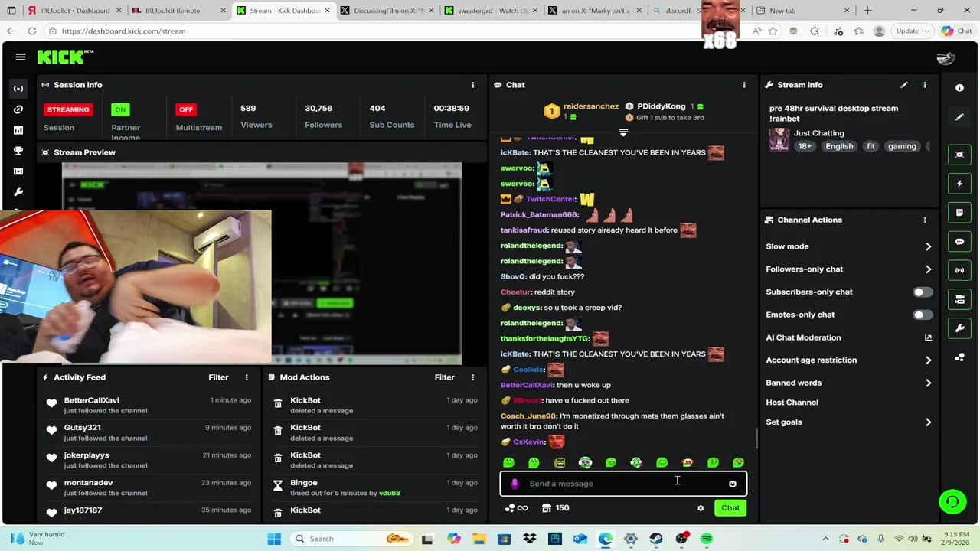Reload the page in browser
Screen dimensions: 980x551
tap(32, 31)
